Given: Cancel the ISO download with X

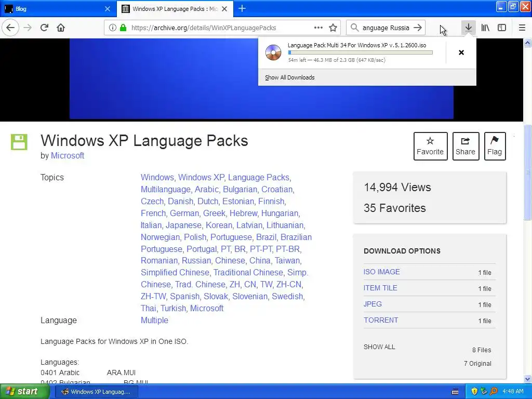Looking at the screenshot, I should pyautogui.click(x=461, y=52).
